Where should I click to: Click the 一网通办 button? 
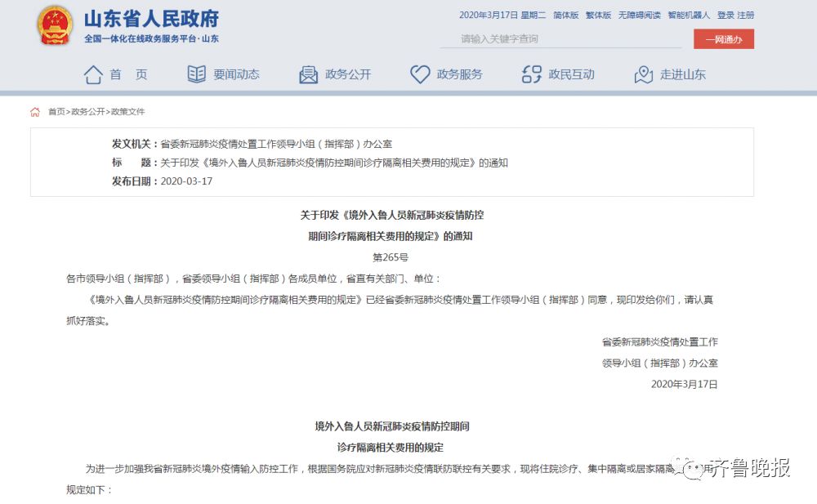click(x=725, y=38)
